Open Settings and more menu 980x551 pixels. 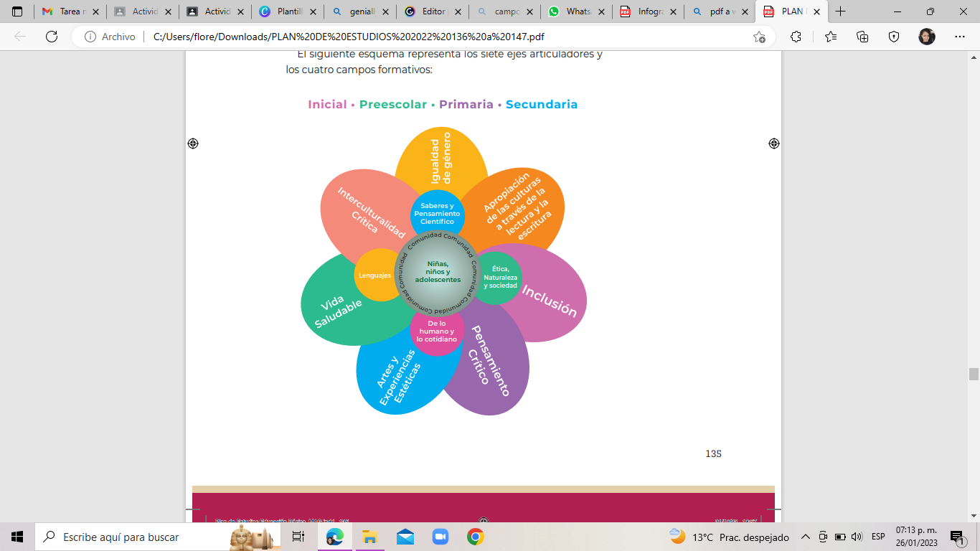(959, 37)
